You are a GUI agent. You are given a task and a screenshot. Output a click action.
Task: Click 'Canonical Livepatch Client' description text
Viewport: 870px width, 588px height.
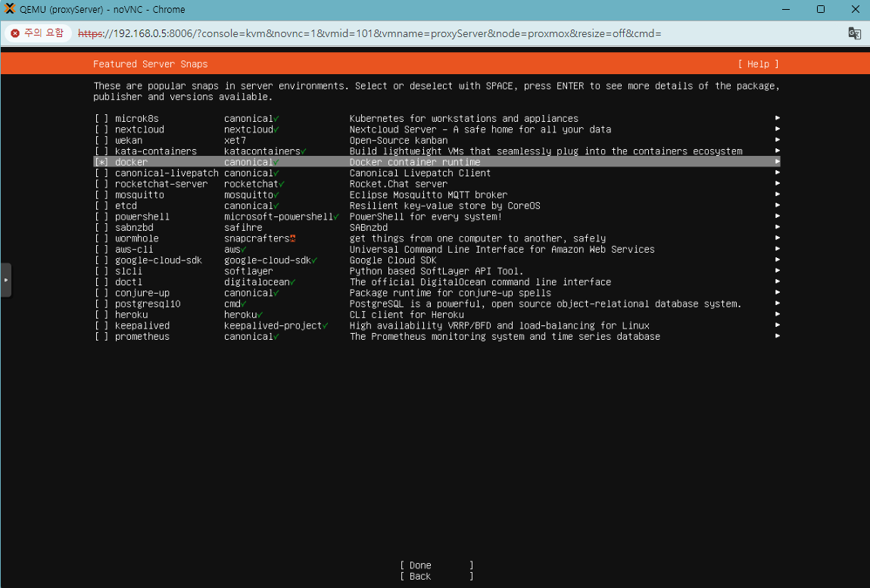click(x=420, y=173)
